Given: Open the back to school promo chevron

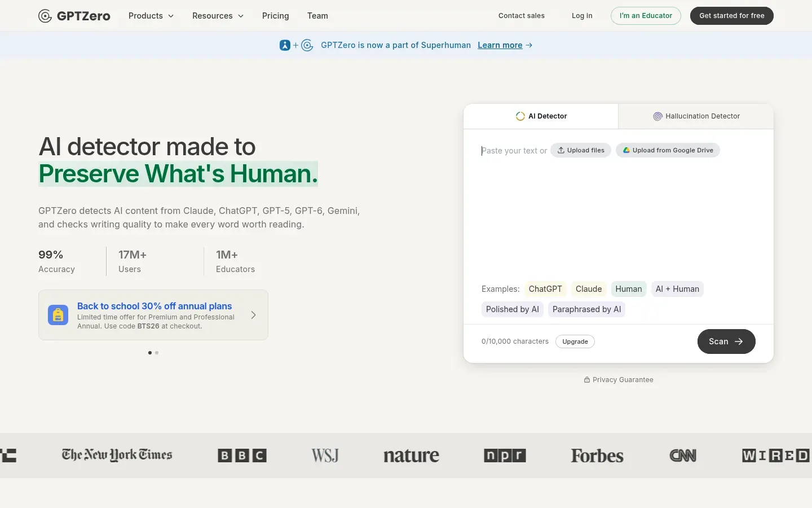Looking at the screenshot, I should pos(253,315).
